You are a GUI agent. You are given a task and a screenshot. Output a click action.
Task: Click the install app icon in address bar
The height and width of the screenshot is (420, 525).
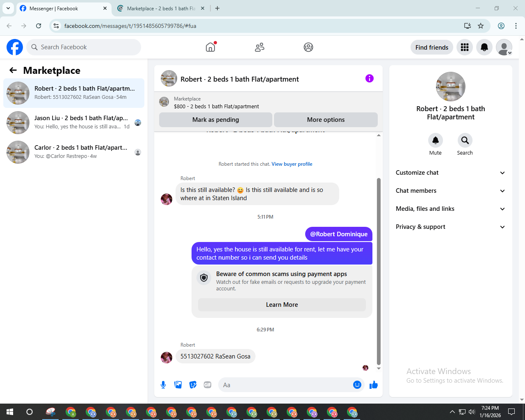pos(468,26)
